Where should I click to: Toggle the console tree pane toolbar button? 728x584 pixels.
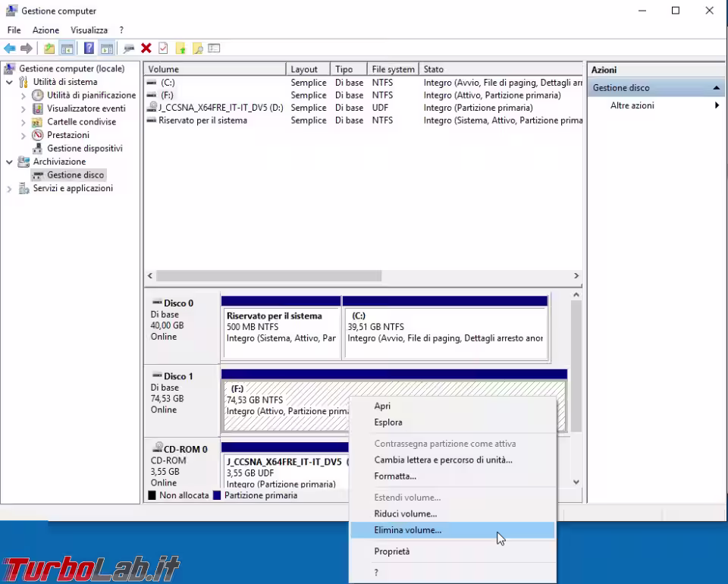[67, 49]
